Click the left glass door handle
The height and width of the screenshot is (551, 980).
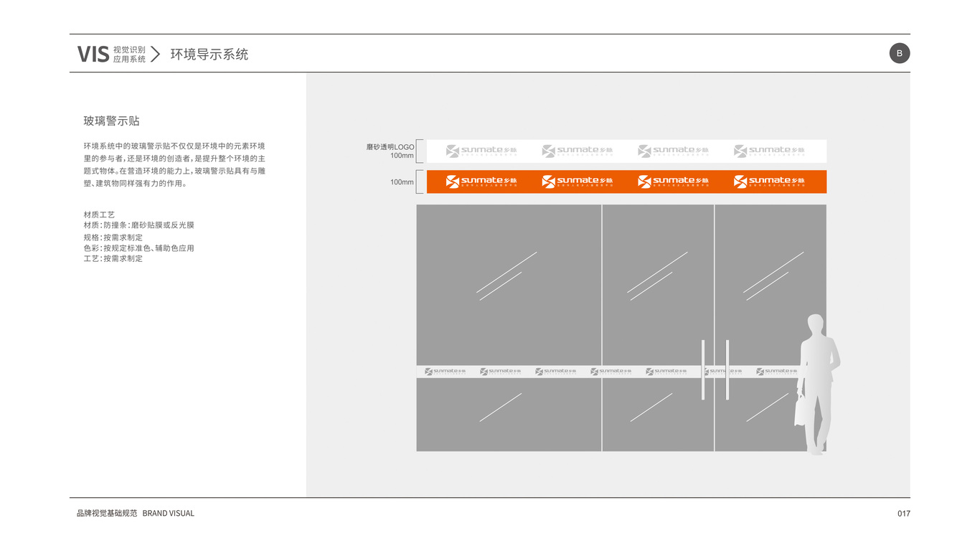(x=703, y=370)
